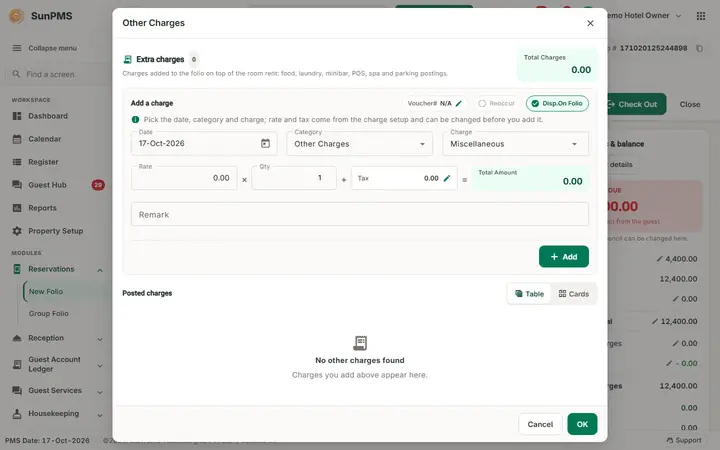Click the Reports sidebar icon
This screenshot has height=450, width=720.
tap(17, 208)
